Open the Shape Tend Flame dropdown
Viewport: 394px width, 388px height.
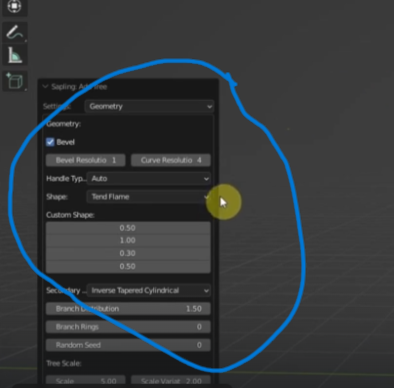pyautogui.click(x=149, y=197)
